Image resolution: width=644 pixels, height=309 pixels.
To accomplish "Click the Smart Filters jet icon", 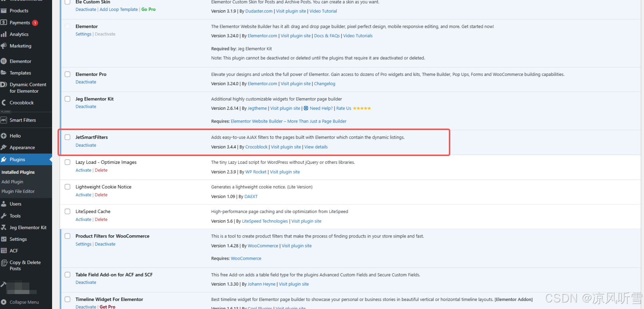I will pos(4,120).
